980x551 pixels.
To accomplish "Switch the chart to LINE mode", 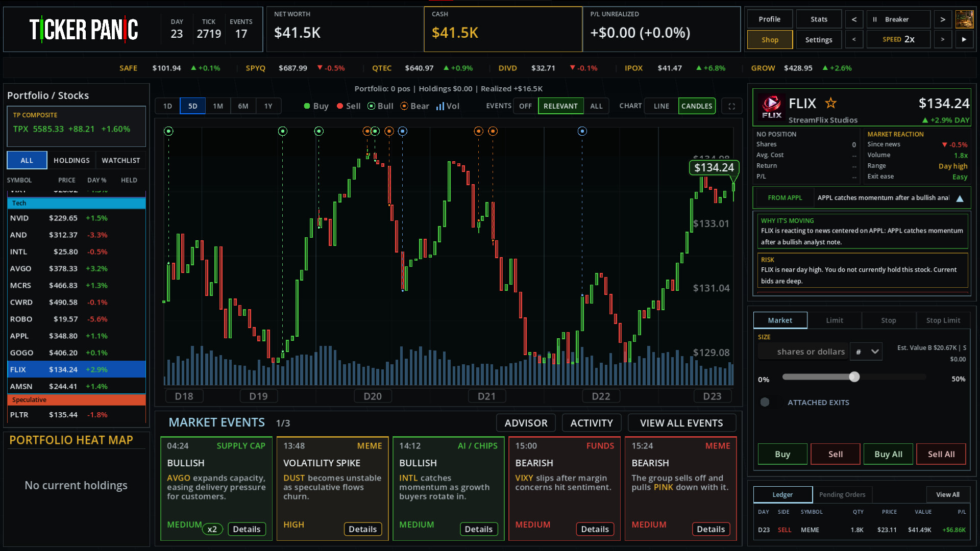I will [x=661, y=106].
